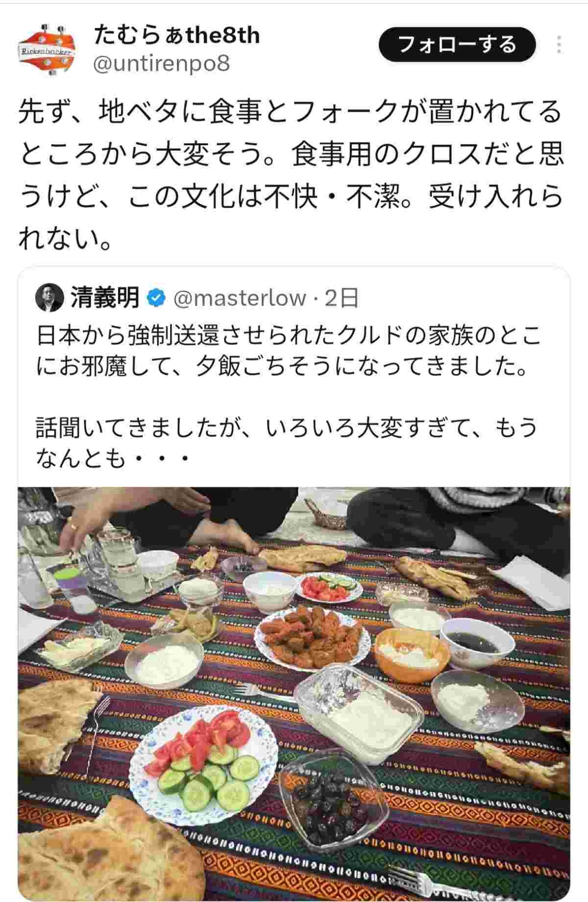Viewport: 588px width, 902px height.
Task: Open the 清義明 small profile avatar
Action: point(50,297)
